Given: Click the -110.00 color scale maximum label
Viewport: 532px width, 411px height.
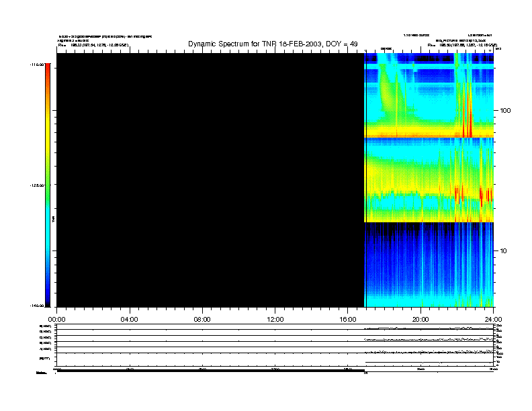Looking at the screenshot, I should pos(37,64).
